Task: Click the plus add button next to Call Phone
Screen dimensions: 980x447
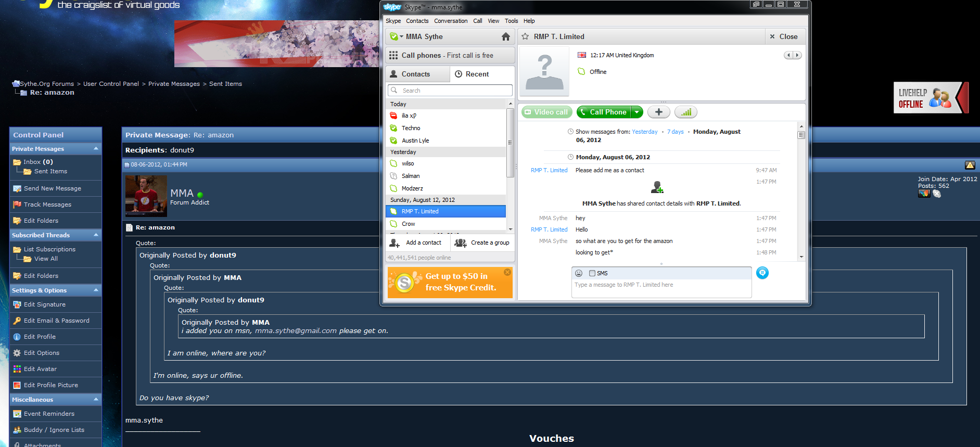Action: 658,112
